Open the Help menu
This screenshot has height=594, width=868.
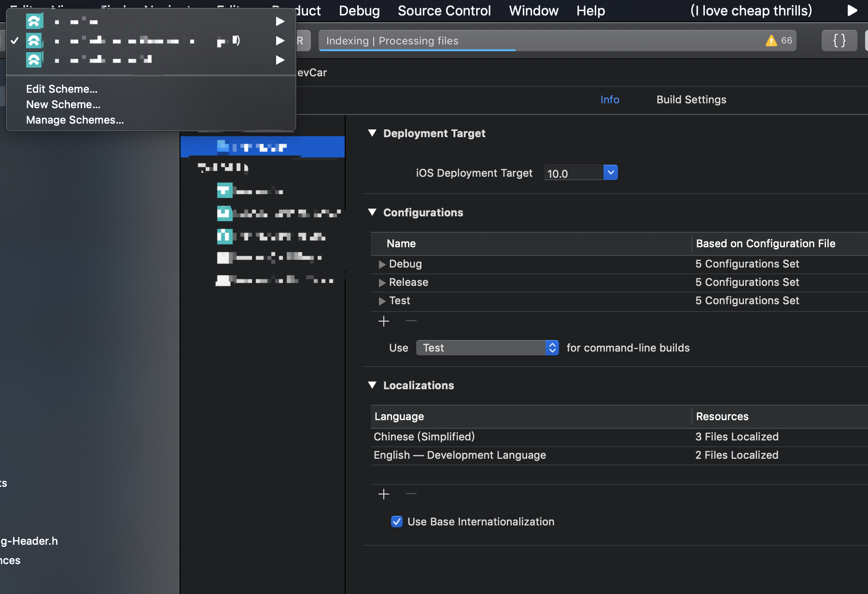pyautogui.click(x=590, y=11)
